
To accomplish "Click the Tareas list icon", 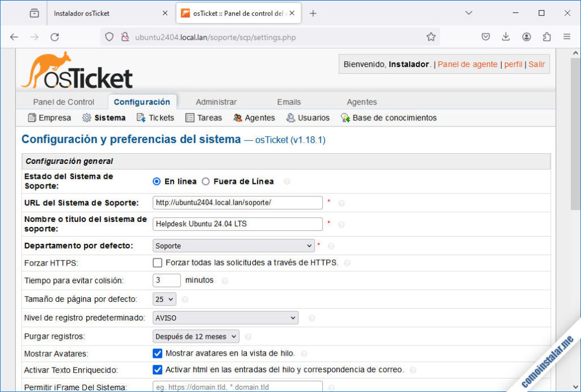I will [x=189, y=117].
